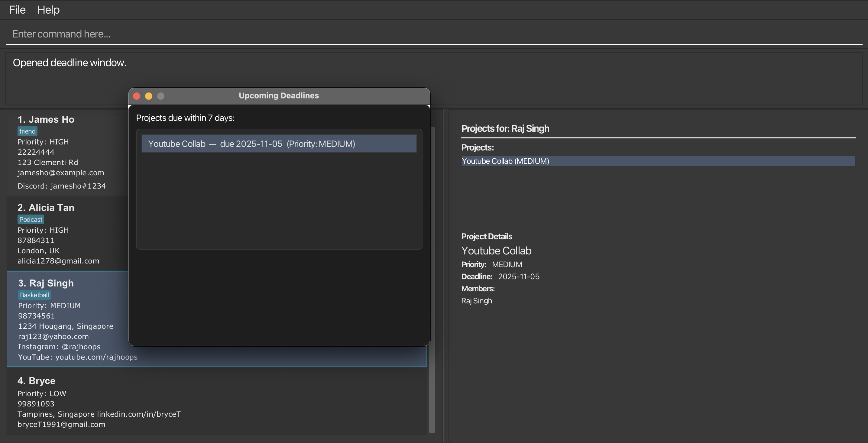Click Bryce's 'Priority: LOW' line

point(42,393)
